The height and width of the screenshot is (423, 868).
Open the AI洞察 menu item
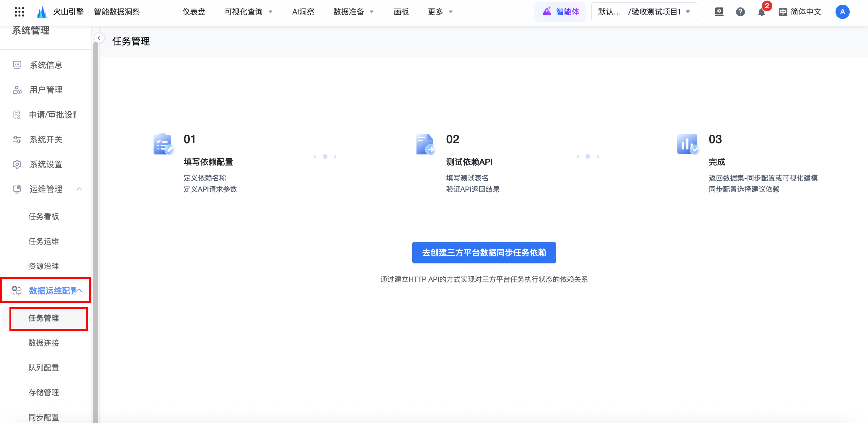[x=303, y=12]
